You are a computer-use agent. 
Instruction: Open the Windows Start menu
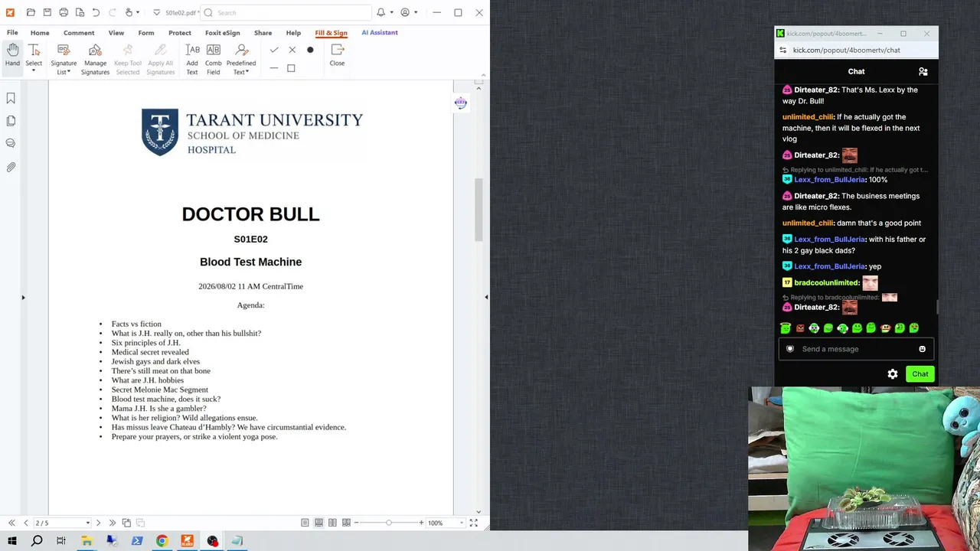12,541
